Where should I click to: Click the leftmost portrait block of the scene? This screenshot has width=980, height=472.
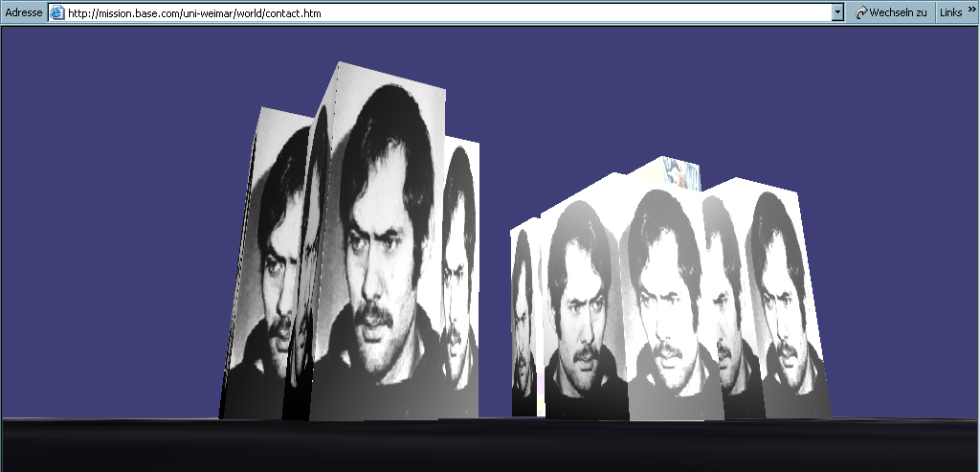click(x=268, y=268)
